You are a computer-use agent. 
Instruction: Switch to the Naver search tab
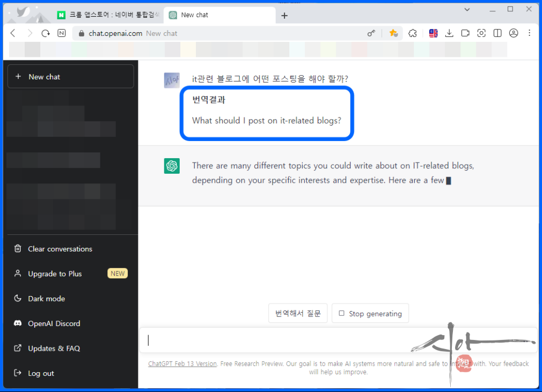pyautogui.click(x=108, y=15)
